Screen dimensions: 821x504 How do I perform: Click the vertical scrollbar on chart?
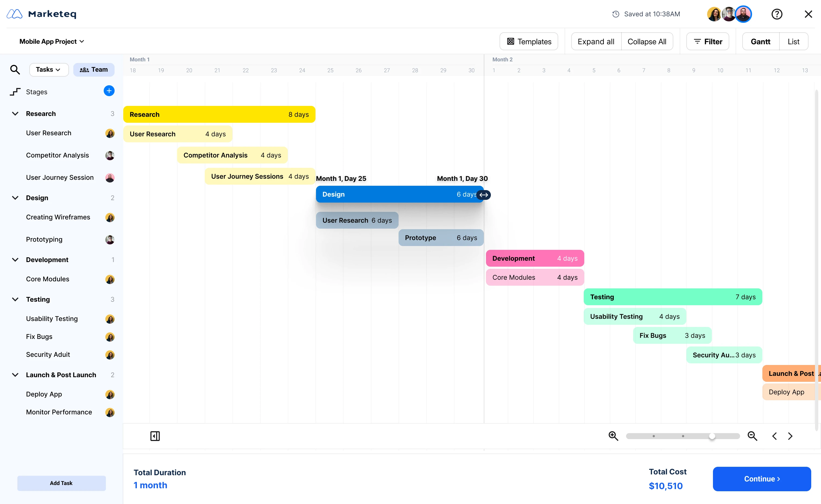pos(816,260)
